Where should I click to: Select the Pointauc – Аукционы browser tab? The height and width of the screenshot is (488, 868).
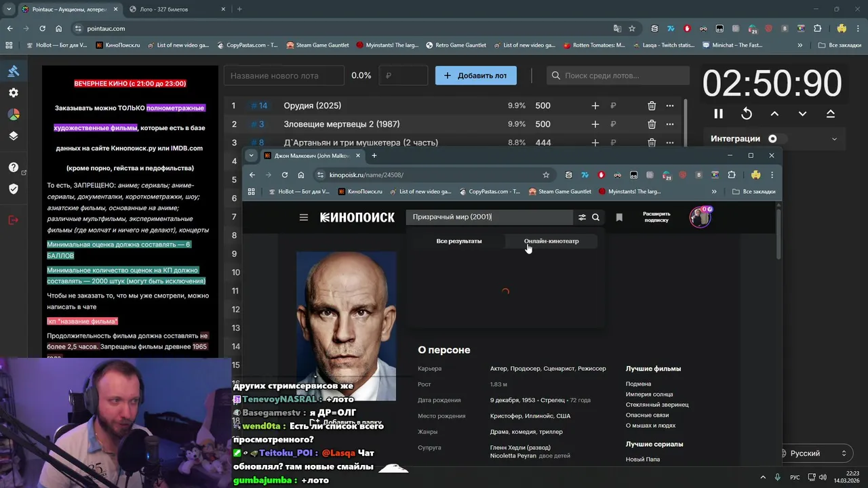[x=70, y=9]
